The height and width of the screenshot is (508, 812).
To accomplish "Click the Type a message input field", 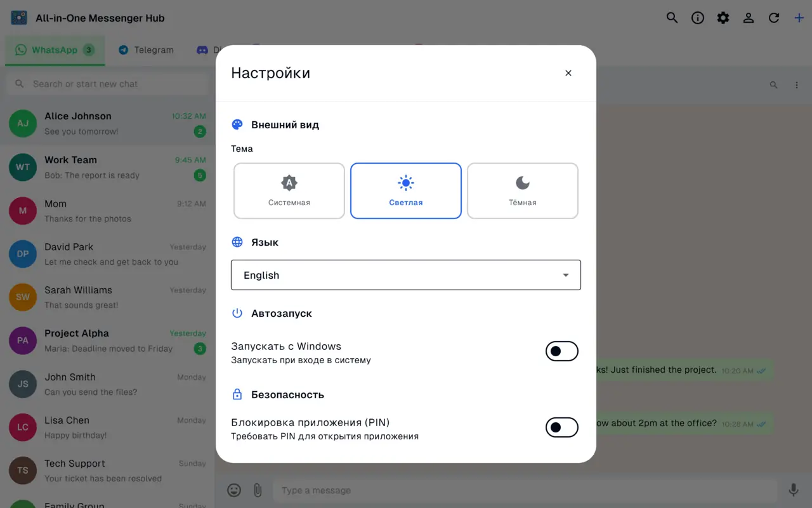I will pyautogui.click(x=525, y=490).
